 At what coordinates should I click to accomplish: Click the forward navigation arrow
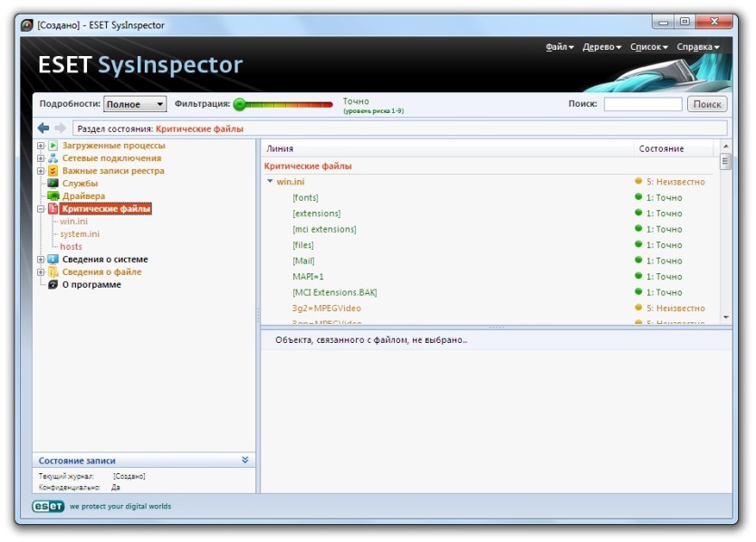click(x=61, y=128)
